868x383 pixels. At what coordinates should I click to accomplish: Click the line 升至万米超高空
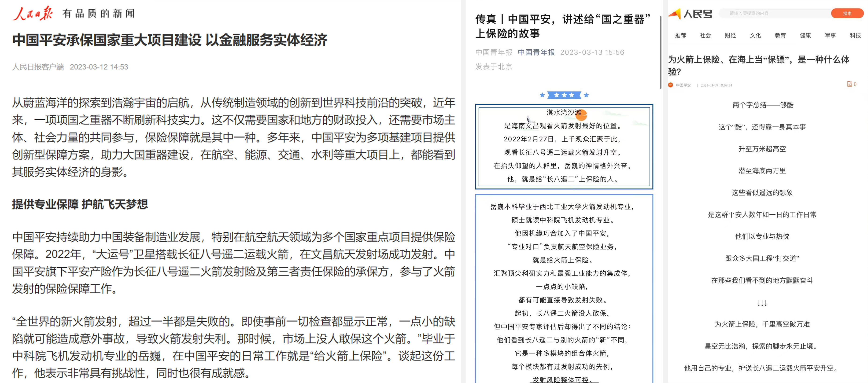point(762,149)
